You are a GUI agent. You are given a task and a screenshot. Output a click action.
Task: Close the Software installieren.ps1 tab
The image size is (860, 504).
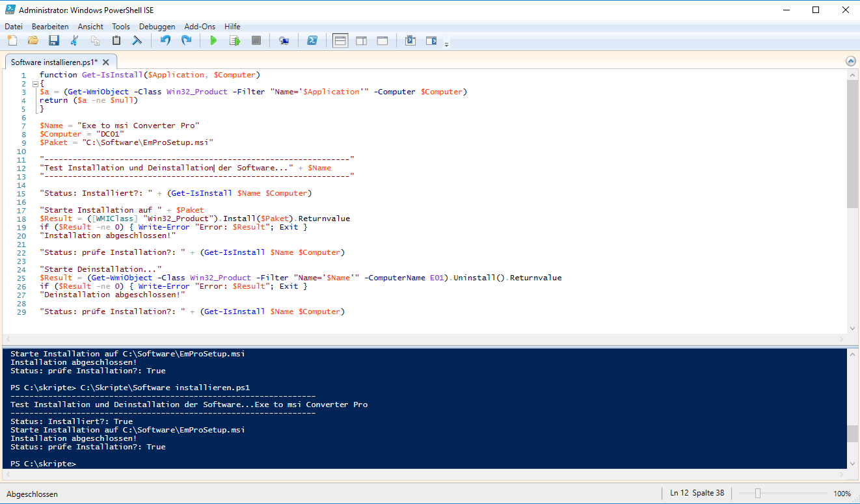pyautogui.click(x=106, y=62)
